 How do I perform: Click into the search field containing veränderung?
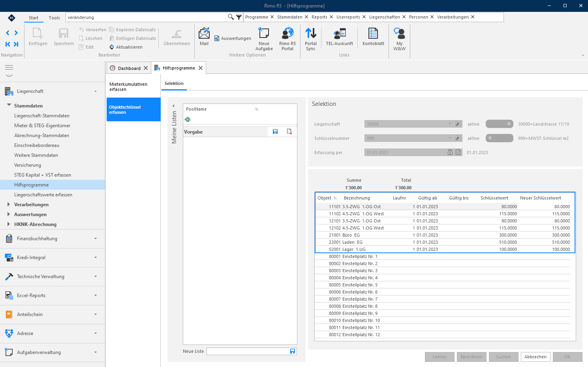tap(147, 17)
